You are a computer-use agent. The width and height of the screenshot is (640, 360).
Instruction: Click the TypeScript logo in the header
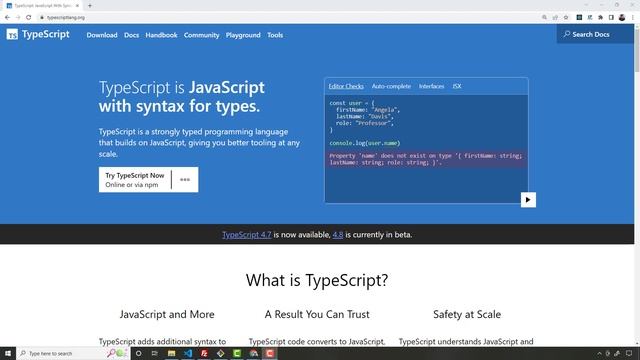point(38,34)
